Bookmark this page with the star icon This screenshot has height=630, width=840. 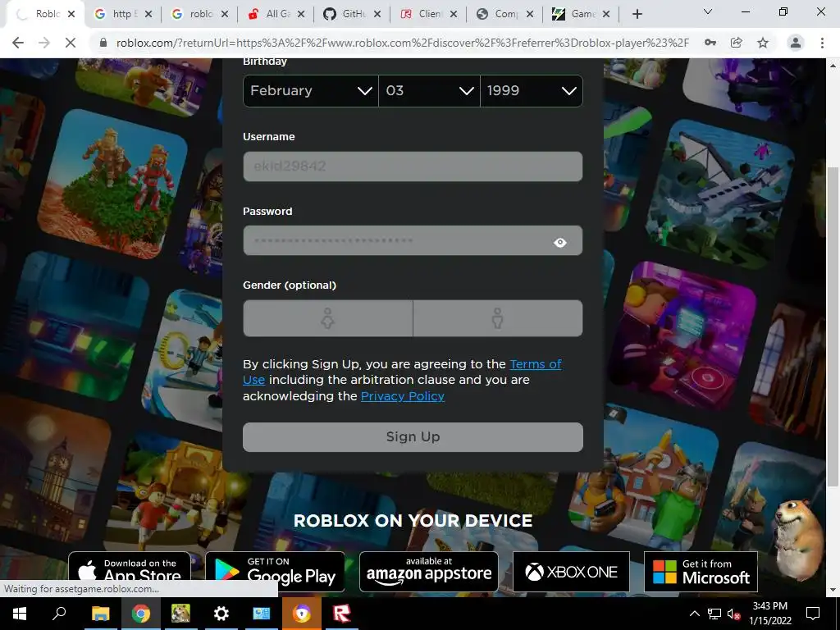click(x=763, y=43)
